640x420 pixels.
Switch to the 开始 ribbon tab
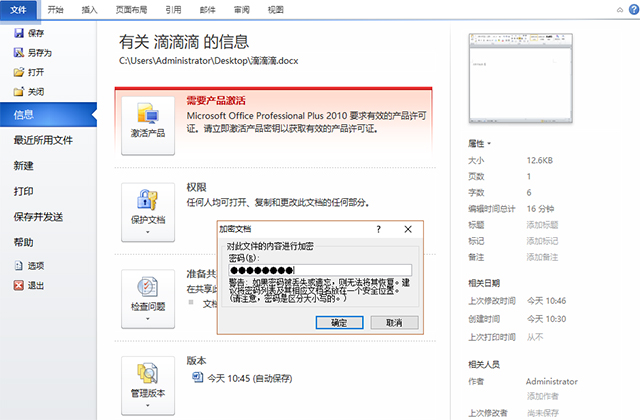coord(56,10)
